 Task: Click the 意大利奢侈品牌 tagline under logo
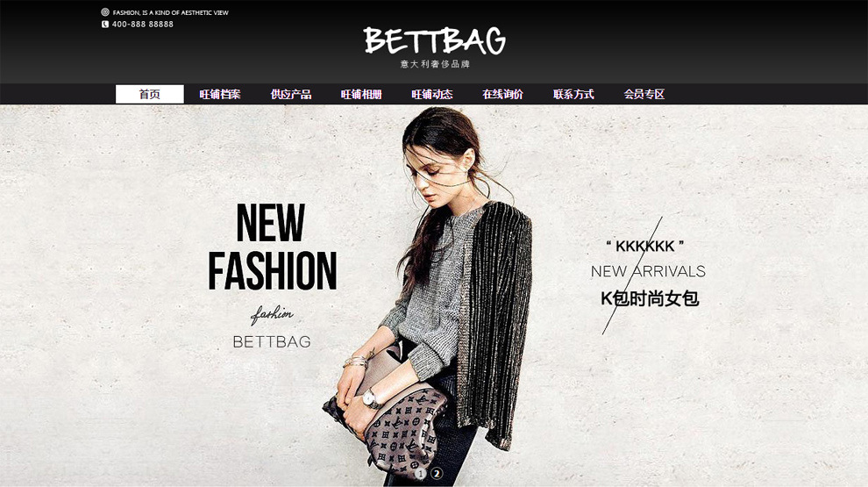coord(435,64)
